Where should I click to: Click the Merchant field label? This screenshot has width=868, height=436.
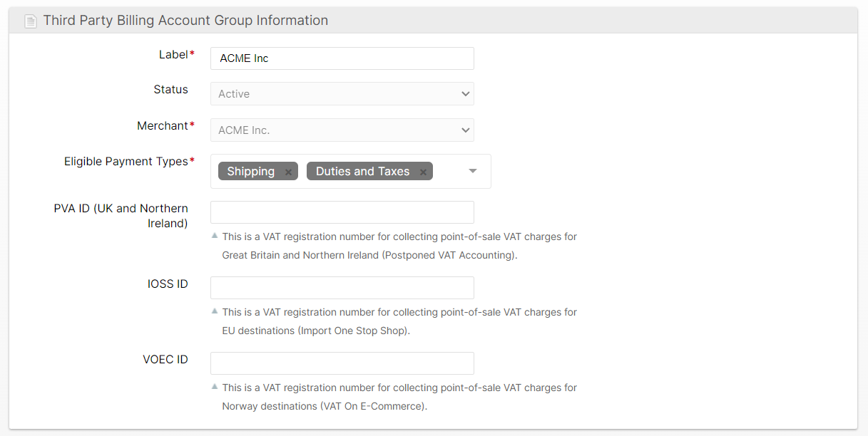point(163,126)
